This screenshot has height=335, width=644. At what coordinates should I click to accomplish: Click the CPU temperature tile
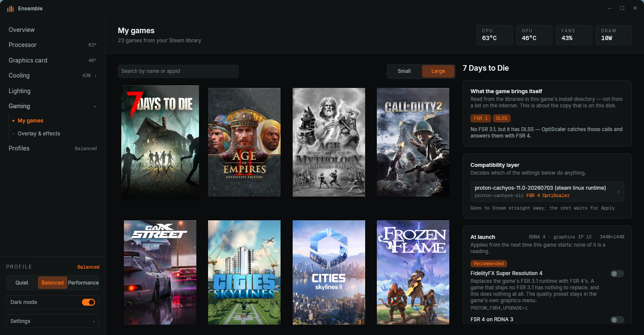[495, 35]
